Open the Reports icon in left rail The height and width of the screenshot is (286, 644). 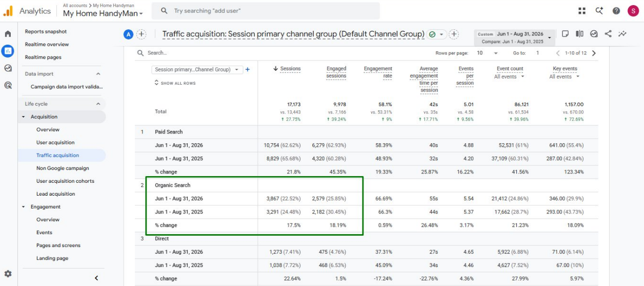tap(8, 51)
